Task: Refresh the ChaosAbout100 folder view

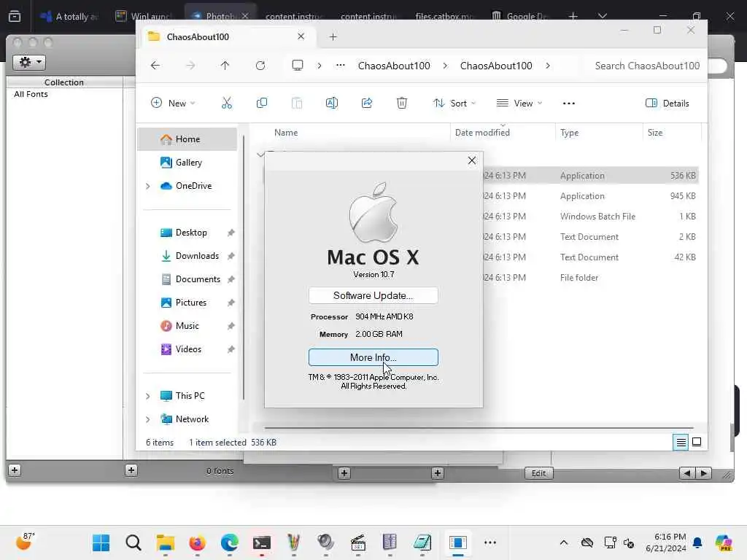Action: pyautogui.click(x=260, y=66)
